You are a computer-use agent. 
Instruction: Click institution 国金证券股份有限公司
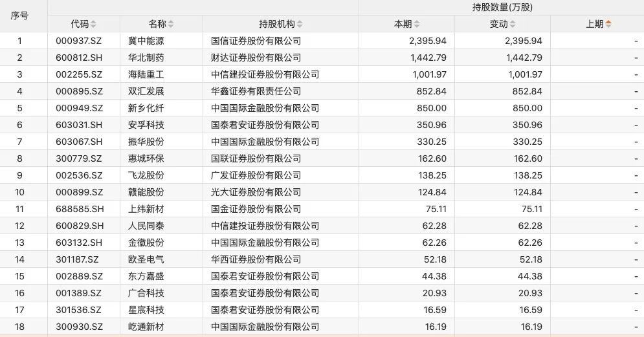pos(256,210)
